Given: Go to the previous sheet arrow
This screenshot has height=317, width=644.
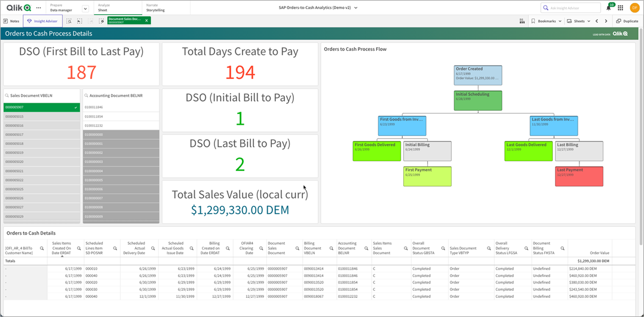Looking at the screenshot, I should pyautogui.click(x=597, y=21).
